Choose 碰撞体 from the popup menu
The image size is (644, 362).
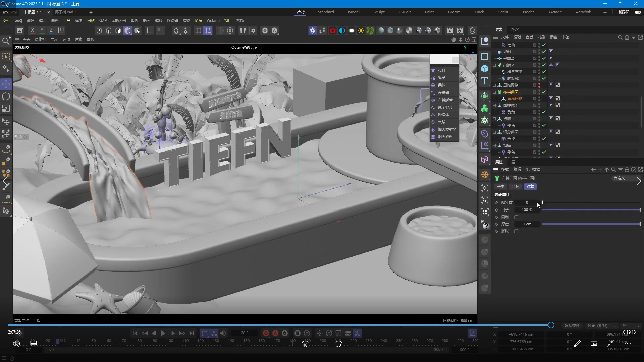pos(443,115)
